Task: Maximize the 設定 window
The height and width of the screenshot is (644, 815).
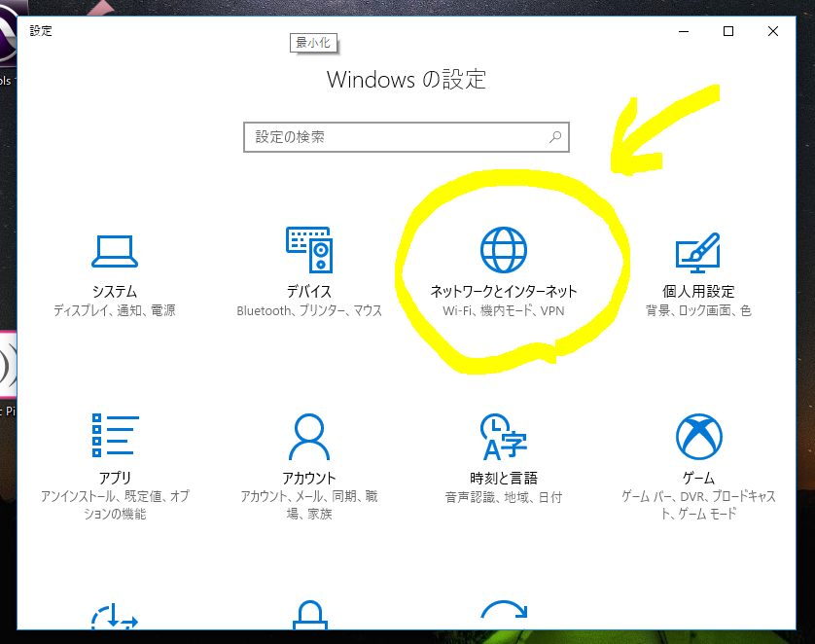Action: tap(728, 32)
